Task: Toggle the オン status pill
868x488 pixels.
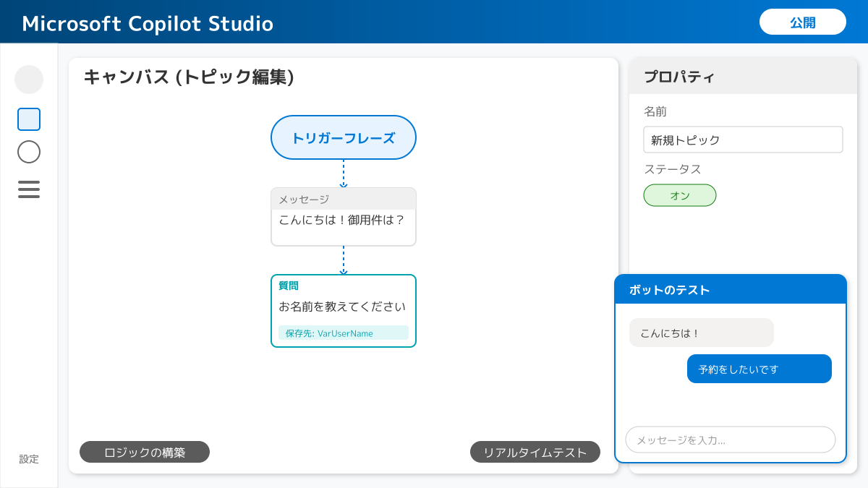Action: pyautogui.click(x=680, y=195)
